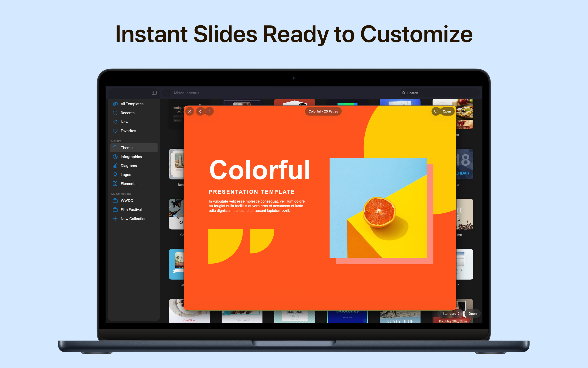Select Themes in the Library
Viewport: 588px width, 368px height.
tap(134, 148)
